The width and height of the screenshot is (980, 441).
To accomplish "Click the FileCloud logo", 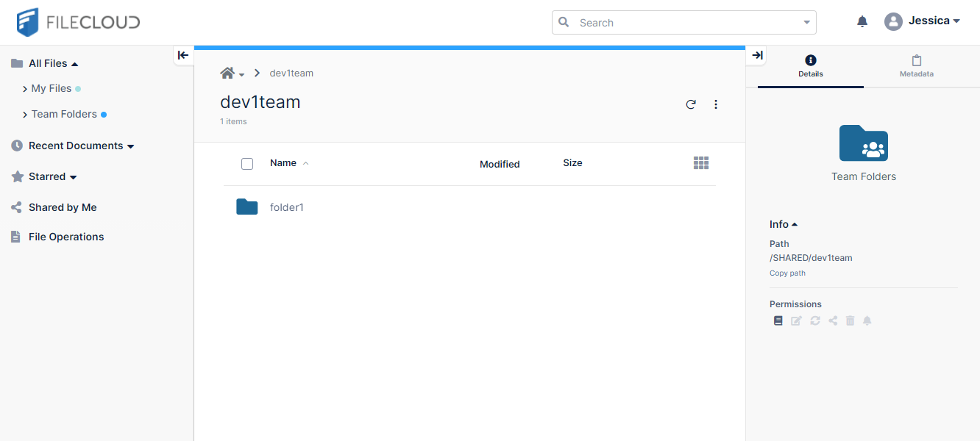I will [78, 22].
